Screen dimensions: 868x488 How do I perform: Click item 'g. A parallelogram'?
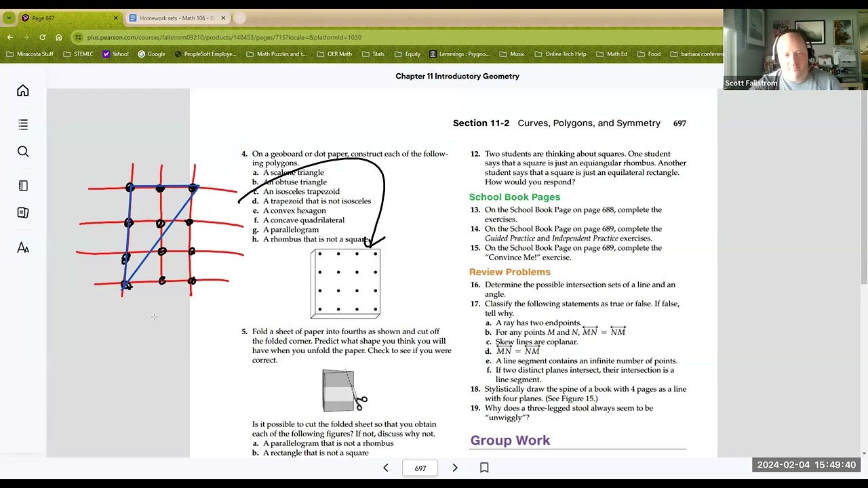pos(285,230)
